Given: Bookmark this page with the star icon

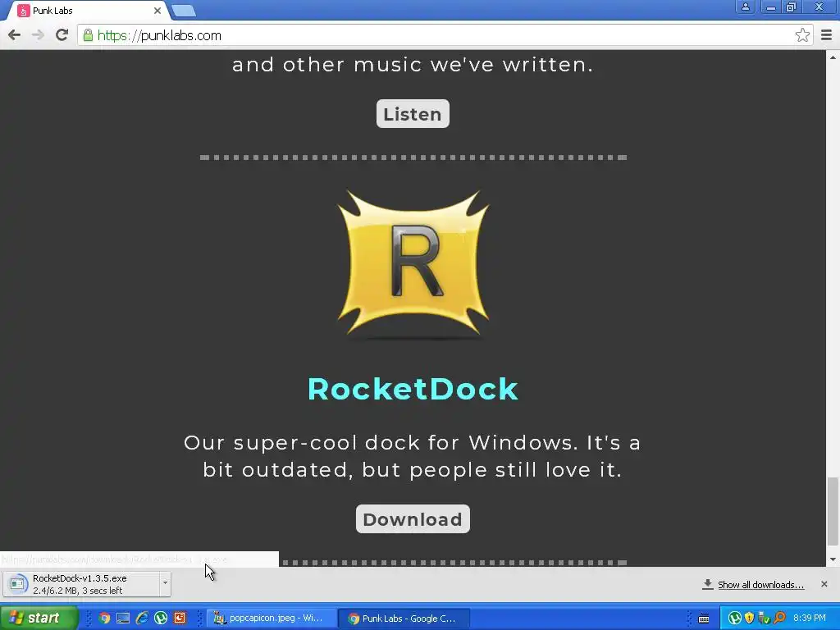Looking at the screenshot, I should [802, 35].
